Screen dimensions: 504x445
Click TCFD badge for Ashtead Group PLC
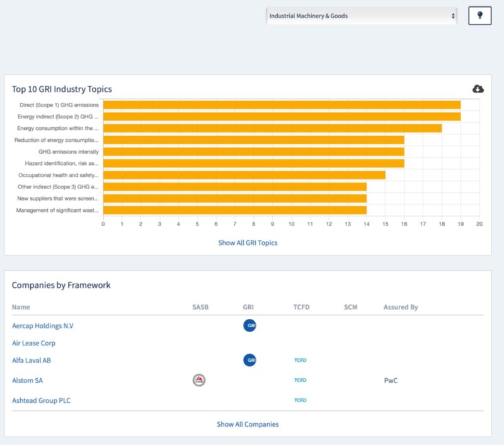click(x=300, y=400)
